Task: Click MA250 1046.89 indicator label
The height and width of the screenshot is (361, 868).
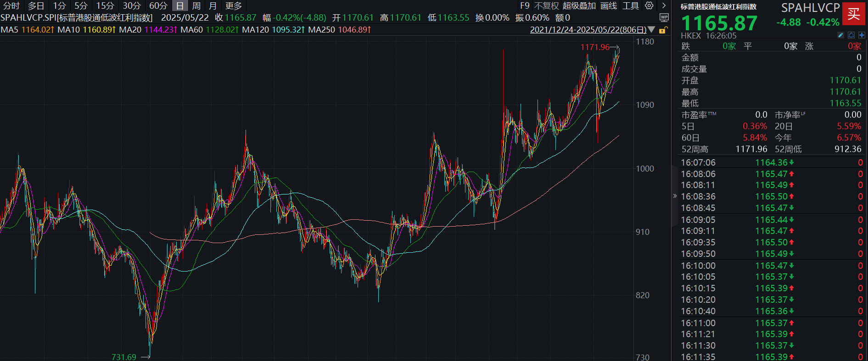Action: [x=340, y=30]
